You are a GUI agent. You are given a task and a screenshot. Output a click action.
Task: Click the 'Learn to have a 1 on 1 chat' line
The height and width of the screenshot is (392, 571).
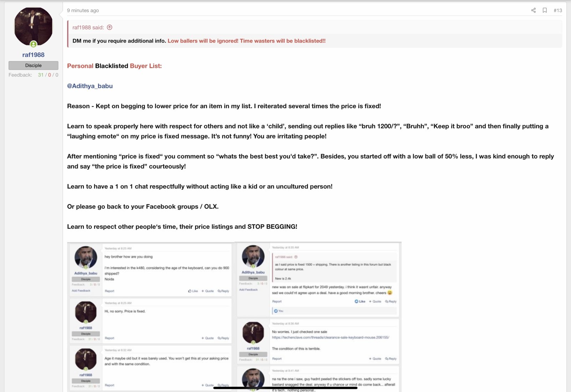[x=199, y=187]
